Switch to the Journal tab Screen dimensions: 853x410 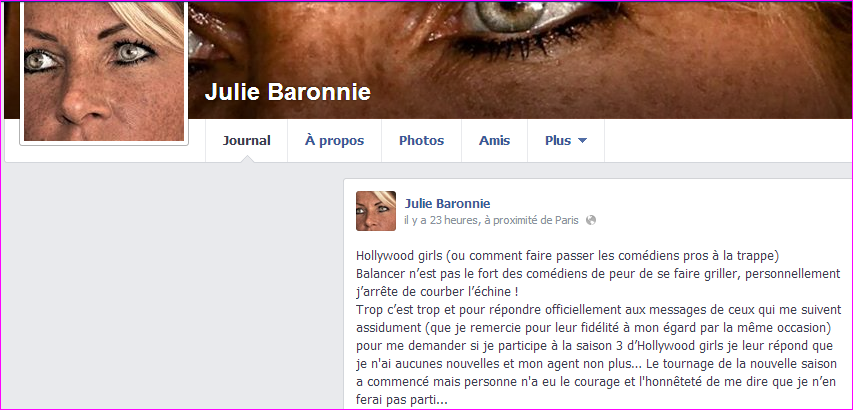click(246, 140)
